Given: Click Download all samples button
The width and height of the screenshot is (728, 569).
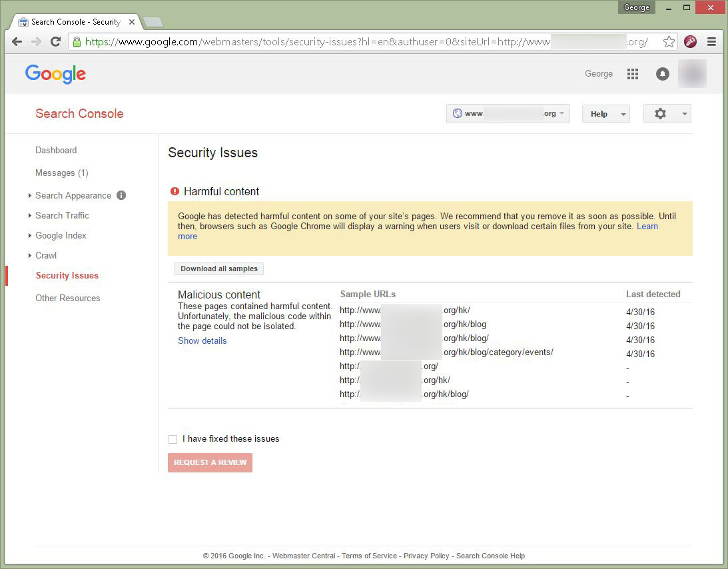Looking at the screenshot, I should coord(219,269).
